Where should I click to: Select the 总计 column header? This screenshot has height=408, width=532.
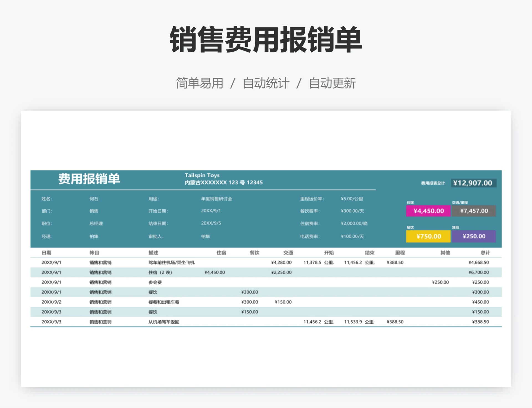tap(485, 253)
